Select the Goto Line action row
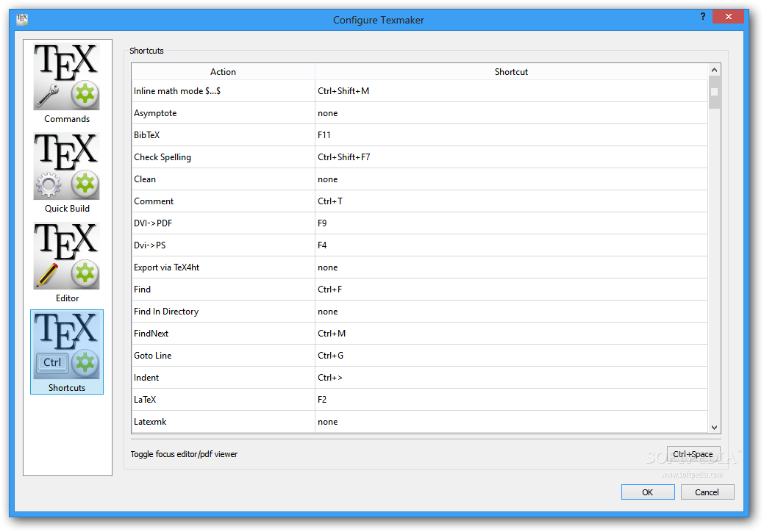 [223, 356]
